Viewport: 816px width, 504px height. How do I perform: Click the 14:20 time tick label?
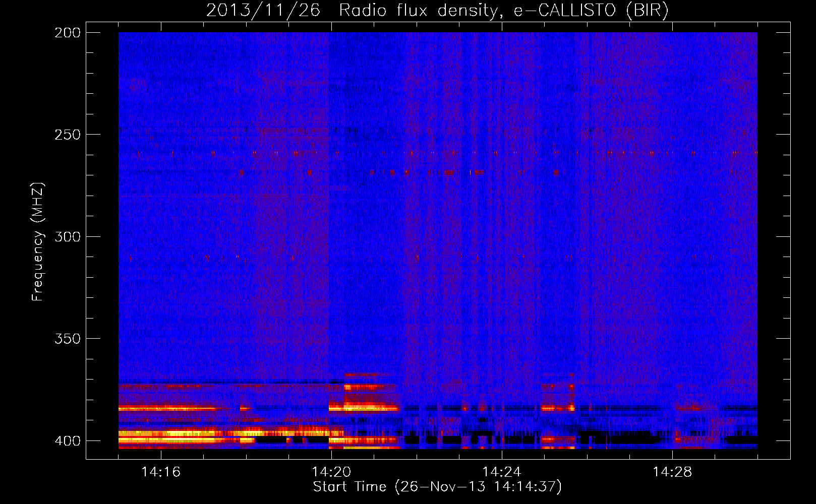click(x=331, y=472)
